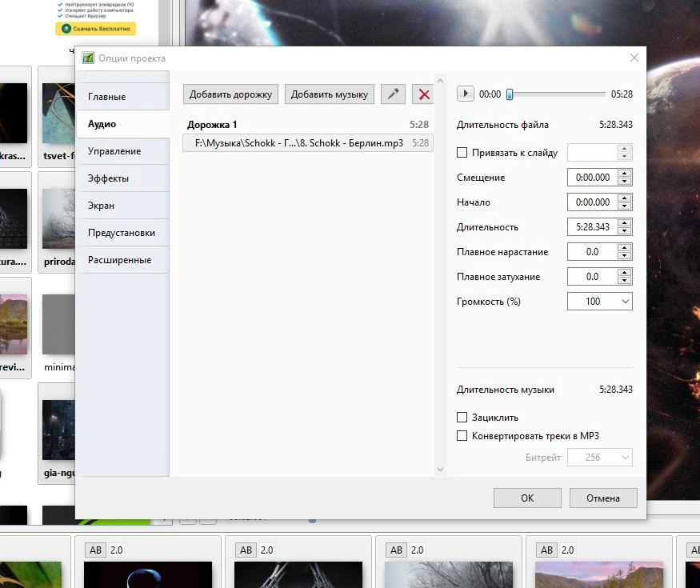This screenshot has width=700, height=588.
Task: Click the Плавное нарастание input field
Action: [593, 252]
